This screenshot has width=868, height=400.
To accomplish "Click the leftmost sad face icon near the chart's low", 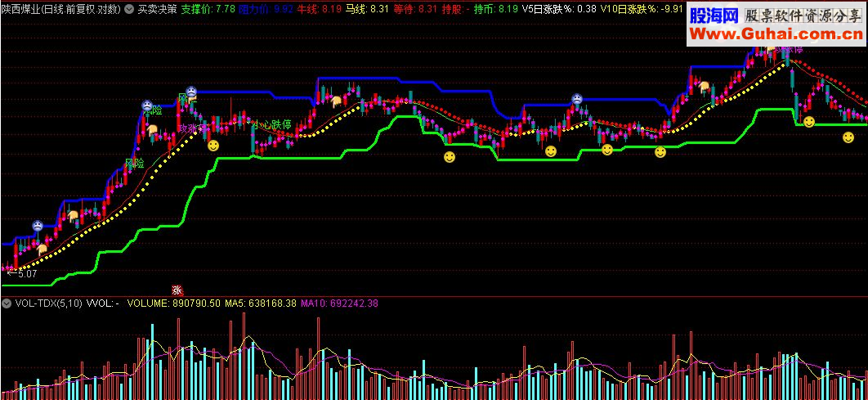I will pos(37,226).
